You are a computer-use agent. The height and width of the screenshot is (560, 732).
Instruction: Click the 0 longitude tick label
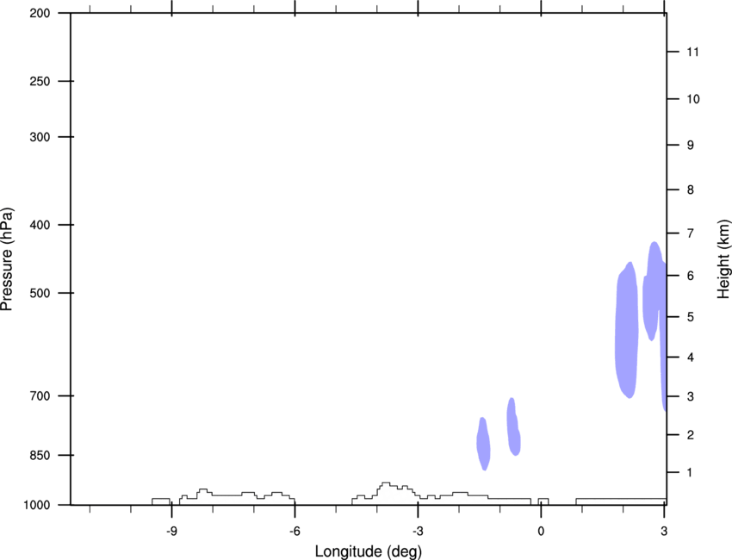click(541, 531)
